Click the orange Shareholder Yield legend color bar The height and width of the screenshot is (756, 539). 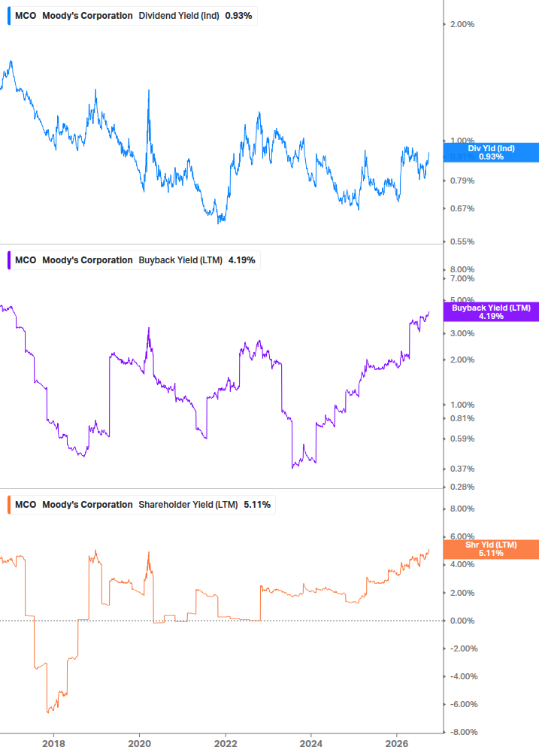point(9,505)
